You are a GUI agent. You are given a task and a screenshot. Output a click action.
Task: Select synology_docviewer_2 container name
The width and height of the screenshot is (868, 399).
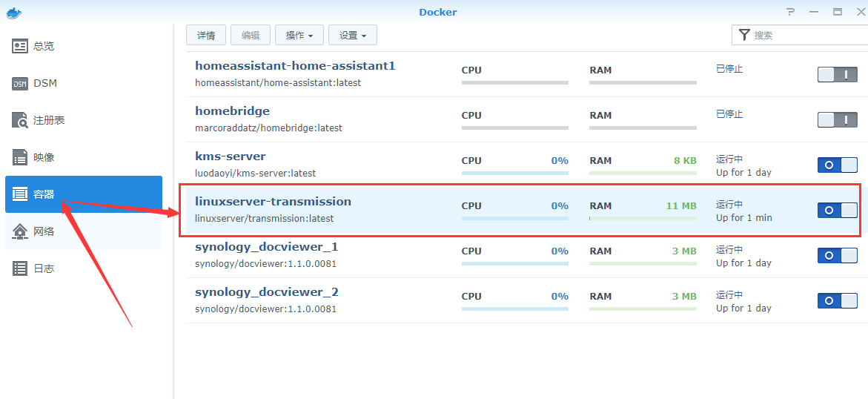tap(266, 292)
